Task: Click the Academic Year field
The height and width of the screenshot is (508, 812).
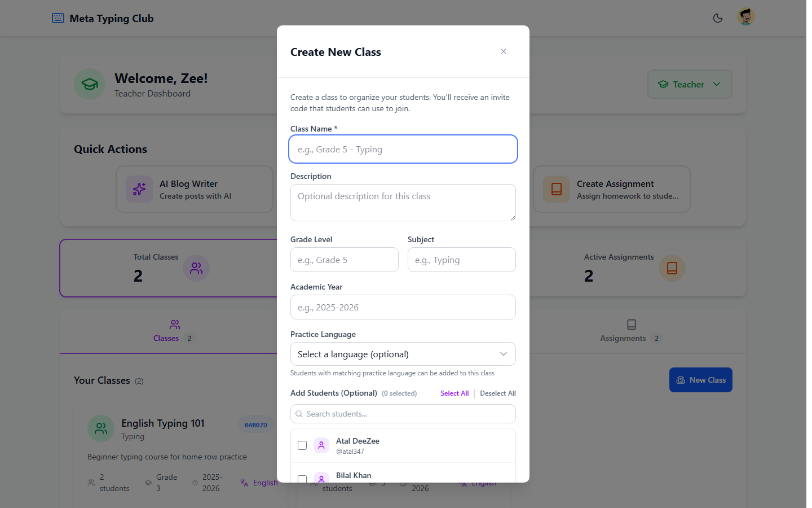Action: pyautogui.click(x=403, y=307)
